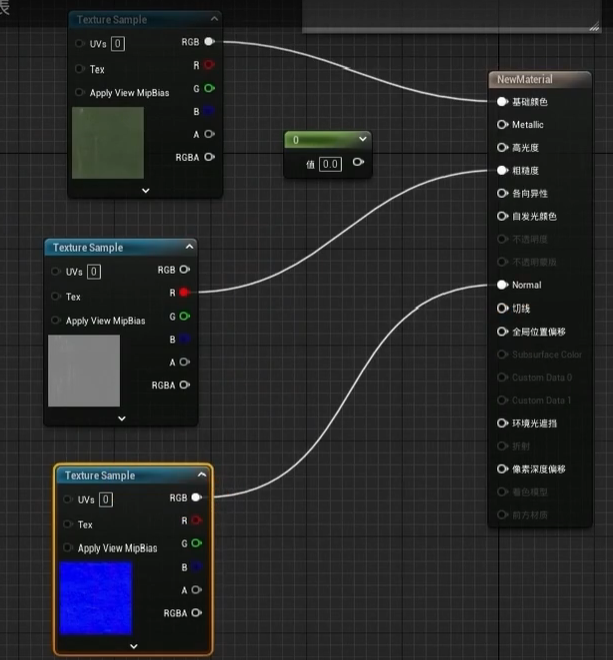Click the 环境光遮挡 input pin on NewMaterial

coord(502,423)
